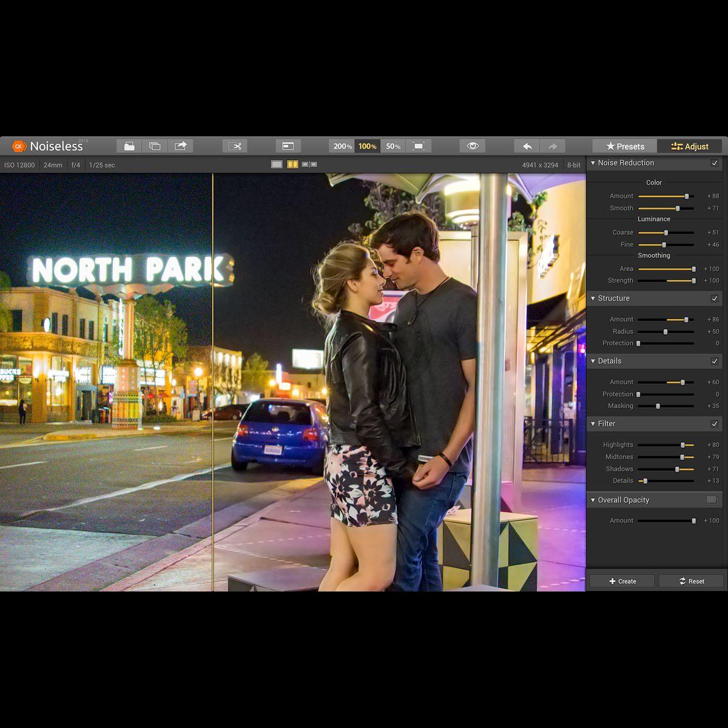Viewport: 728px width, 728px height.
Task: Uncheck the Details section checkbox
Action: pyautogui.click(x=715, y=361)
